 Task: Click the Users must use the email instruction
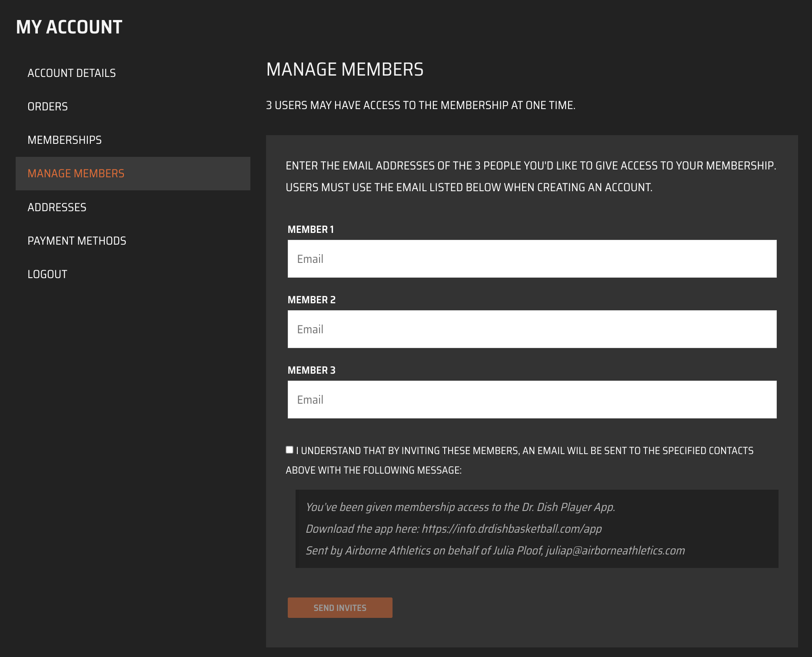point(469,187)
